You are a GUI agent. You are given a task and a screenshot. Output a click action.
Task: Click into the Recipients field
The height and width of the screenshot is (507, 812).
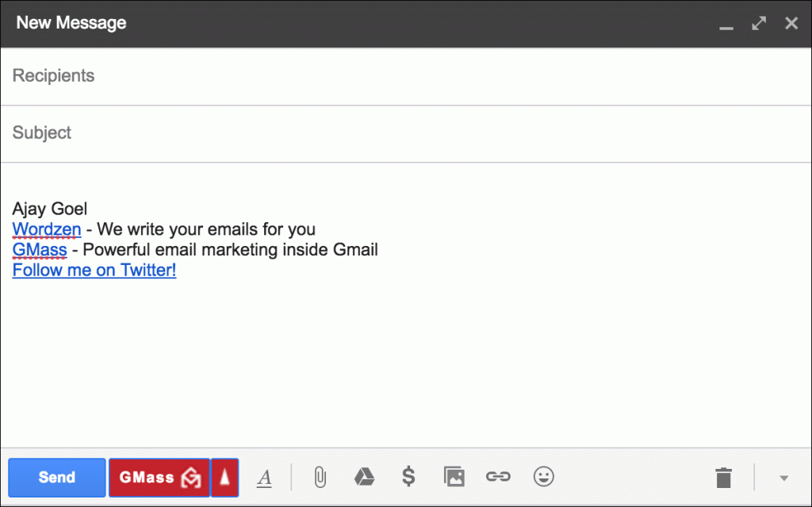[x=396, y=76]
